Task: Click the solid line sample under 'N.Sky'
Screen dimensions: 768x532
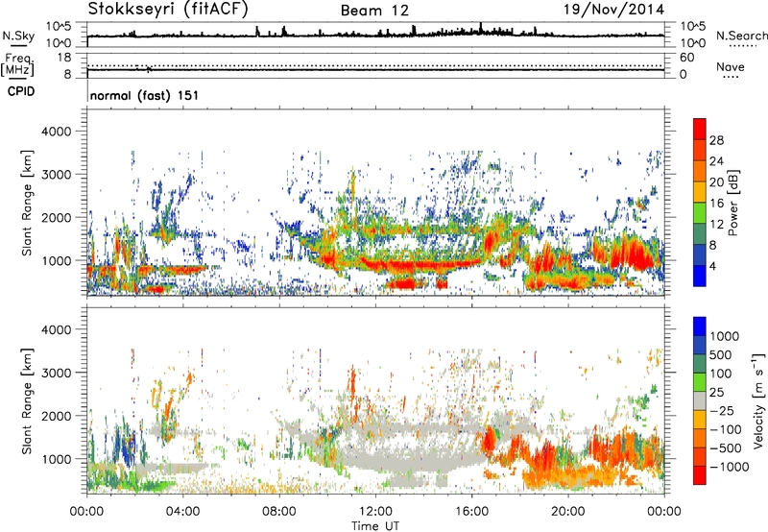Action: pyautogui.click(x=18, y=46)
